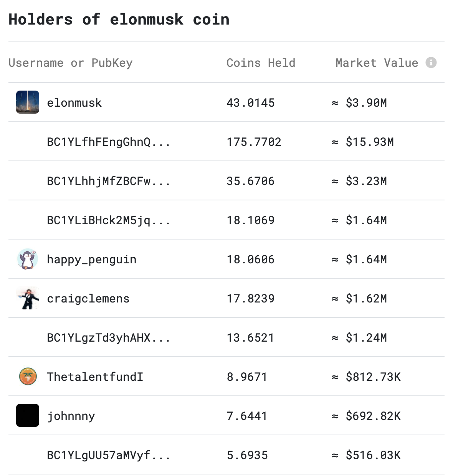Click the happy_penguin penguin avatar
The width and height of the screenshot is (453, 476).
(28, 259)
